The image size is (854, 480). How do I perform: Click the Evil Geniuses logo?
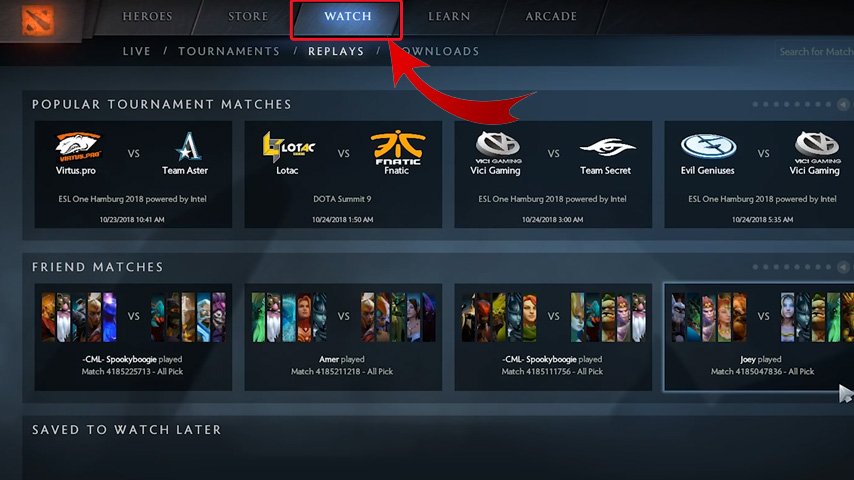tap(708, 147)
